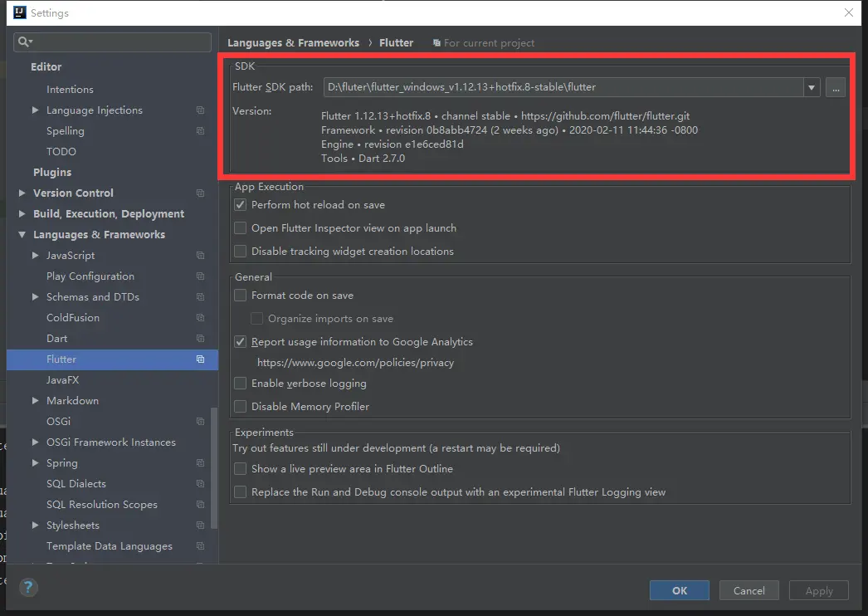Viewport: 868px width, 616px height.
Task: Expand the Spring tree node
Action: 36,463
